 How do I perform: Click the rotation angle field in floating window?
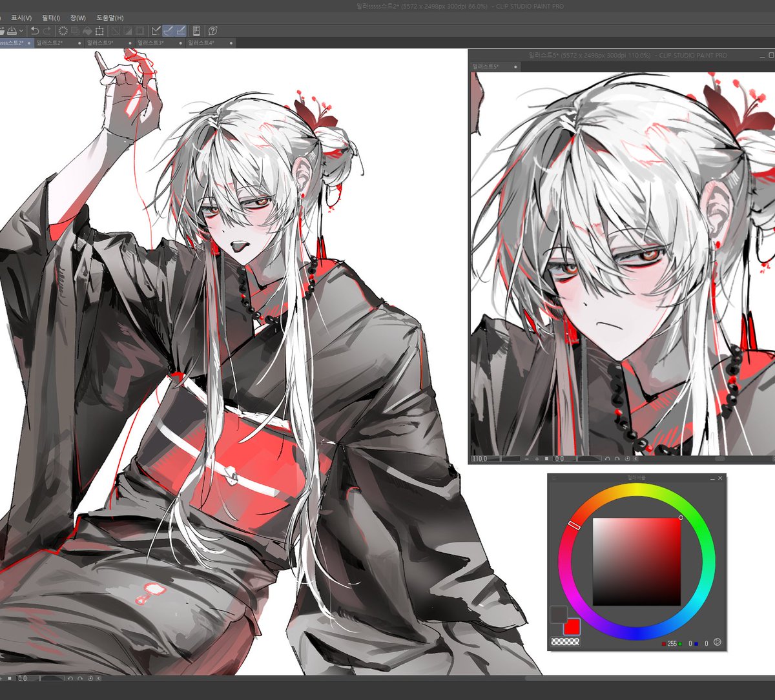[x=561, y=458]
